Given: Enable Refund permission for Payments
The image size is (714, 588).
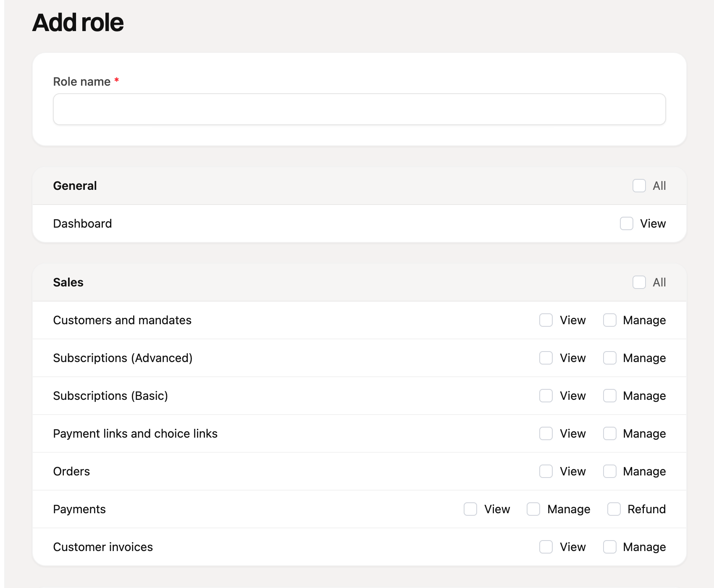Looking at the screenshot, I should 614,509.
